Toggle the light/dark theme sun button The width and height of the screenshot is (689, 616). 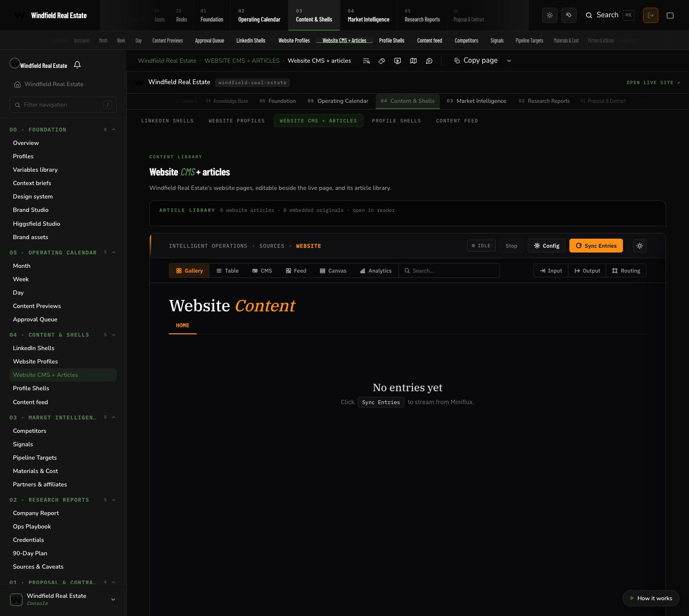[550, 15]
